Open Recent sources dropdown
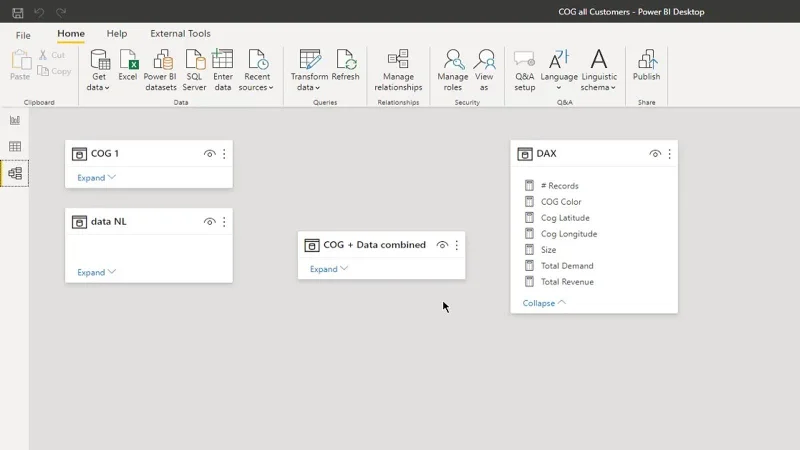This screenshot has width=800, height=450. tap(256, 70)
